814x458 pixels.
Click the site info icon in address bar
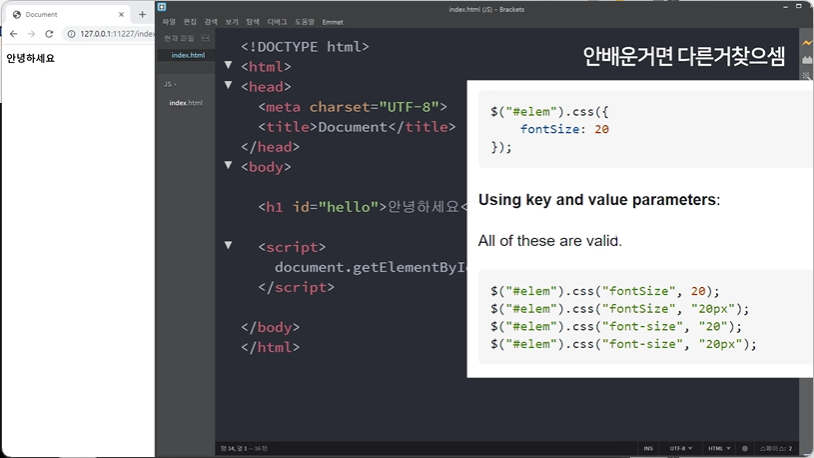tap(71, 34)
